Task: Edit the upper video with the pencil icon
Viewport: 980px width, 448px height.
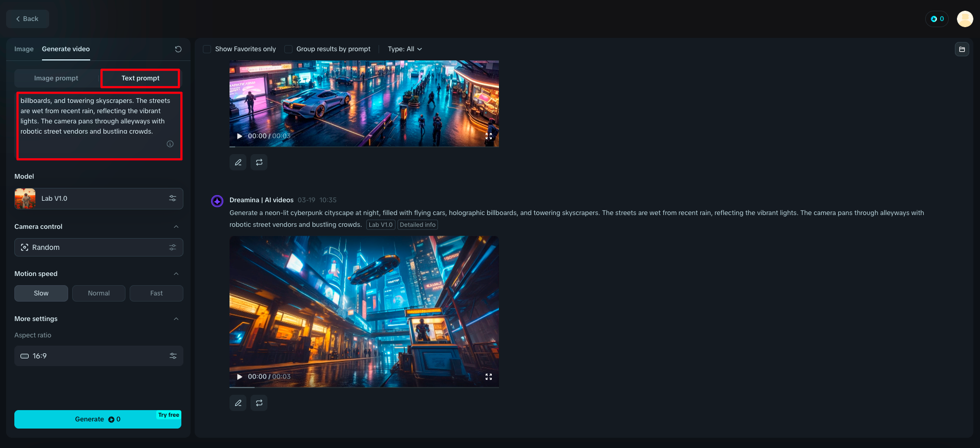Action: click(x=238, y=162)
